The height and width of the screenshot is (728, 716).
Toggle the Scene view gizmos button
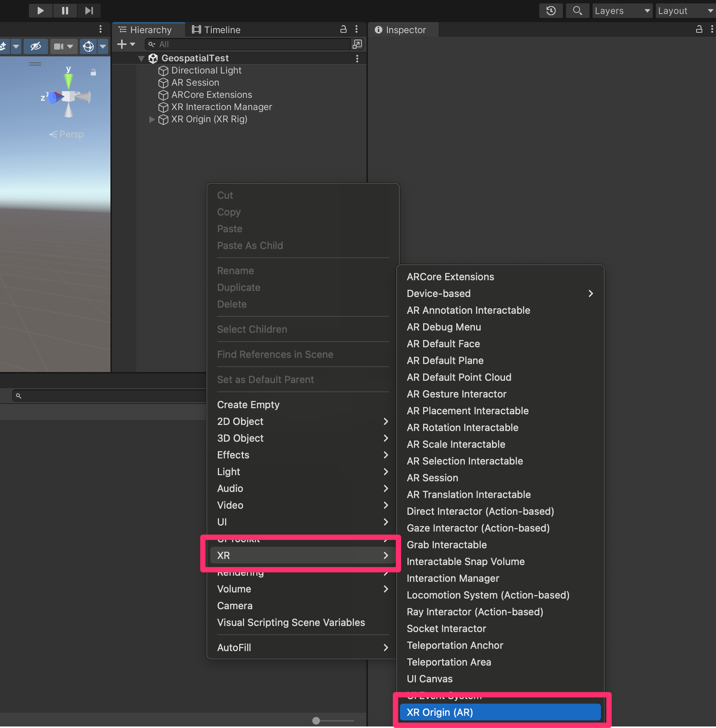coord(88,46)
